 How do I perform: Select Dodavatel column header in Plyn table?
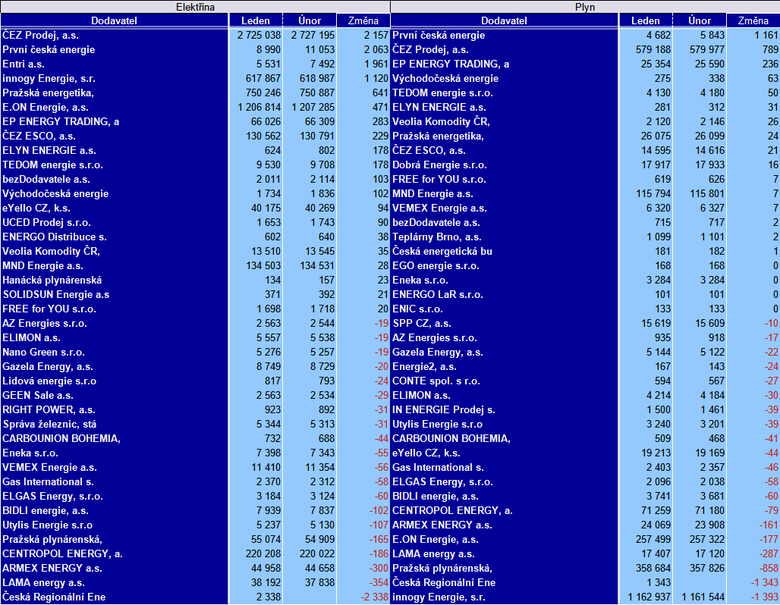pyautogui.click(x=504, y=20)
